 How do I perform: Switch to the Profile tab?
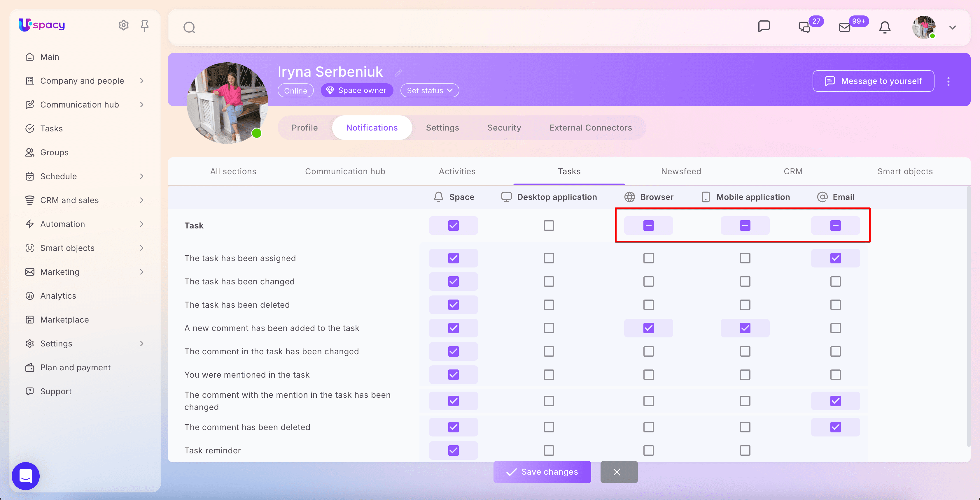tap(304, 128)
